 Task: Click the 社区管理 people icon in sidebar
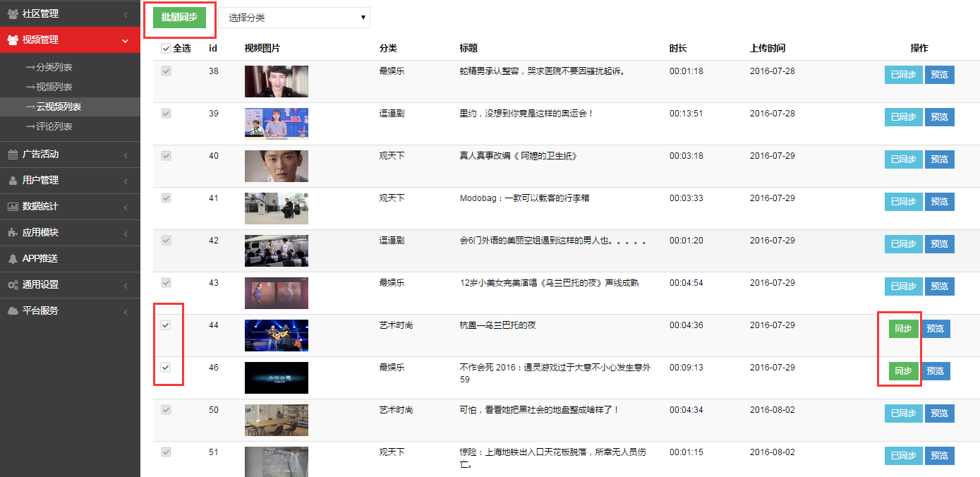(13, 14)
